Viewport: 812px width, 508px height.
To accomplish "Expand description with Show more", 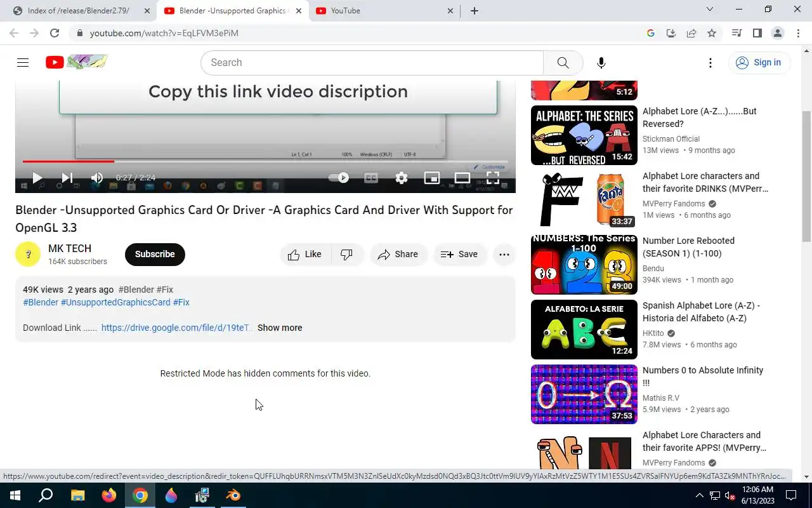I will (280, 328).
